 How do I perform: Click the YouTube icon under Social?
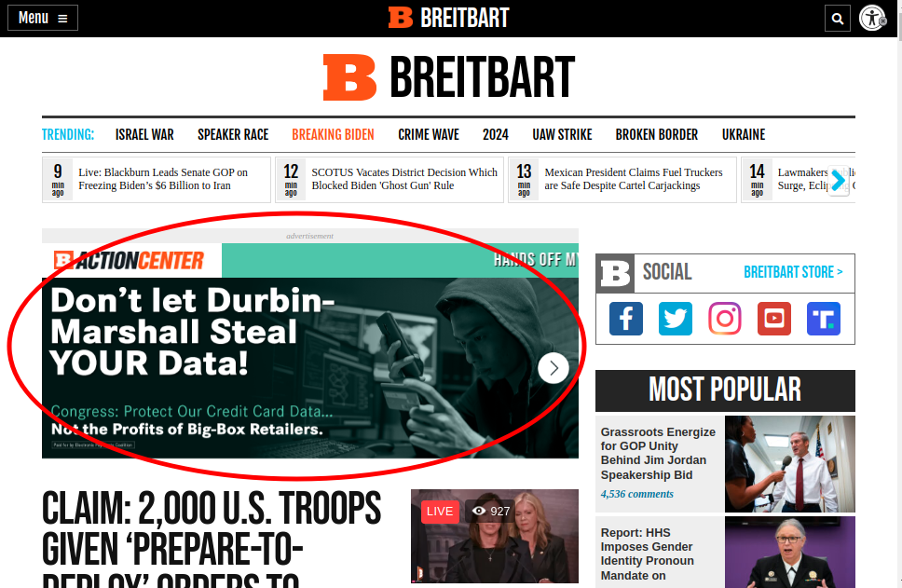pos(773,319)
